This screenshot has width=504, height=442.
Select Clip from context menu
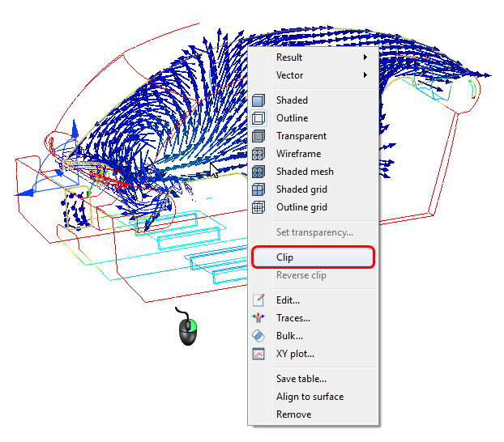tap(313, 257)
